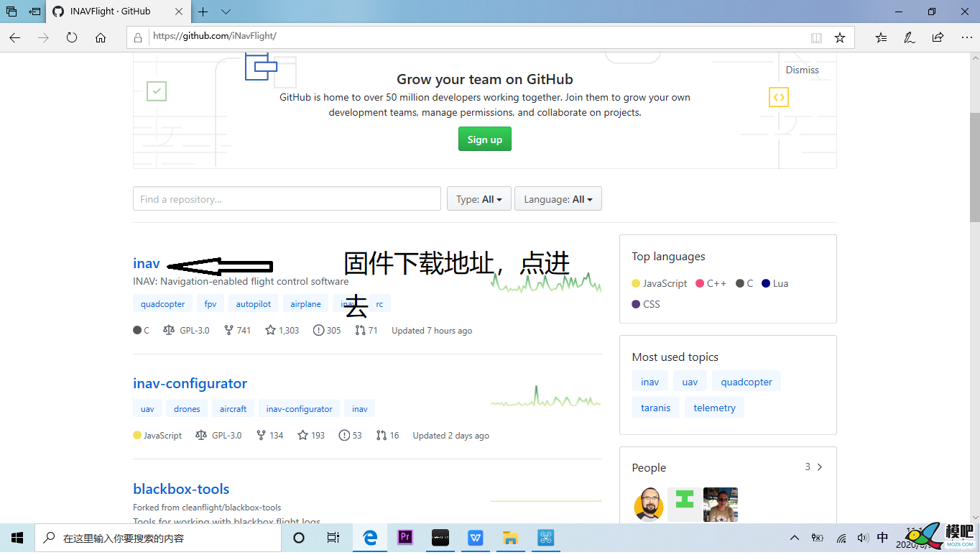Open the Language: All dropdown

[x=558, y=199]
